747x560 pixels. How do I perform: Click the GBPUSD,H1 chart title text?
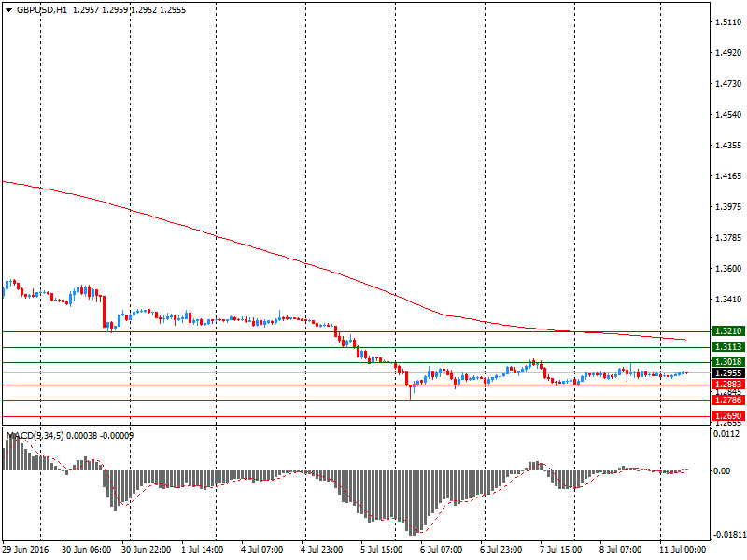pos(41,10)
